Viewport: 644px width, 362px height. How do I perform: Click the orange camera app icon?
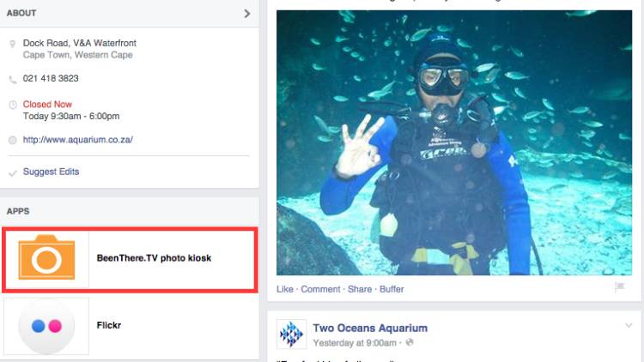pyautogui.click(x=47, y=257)
